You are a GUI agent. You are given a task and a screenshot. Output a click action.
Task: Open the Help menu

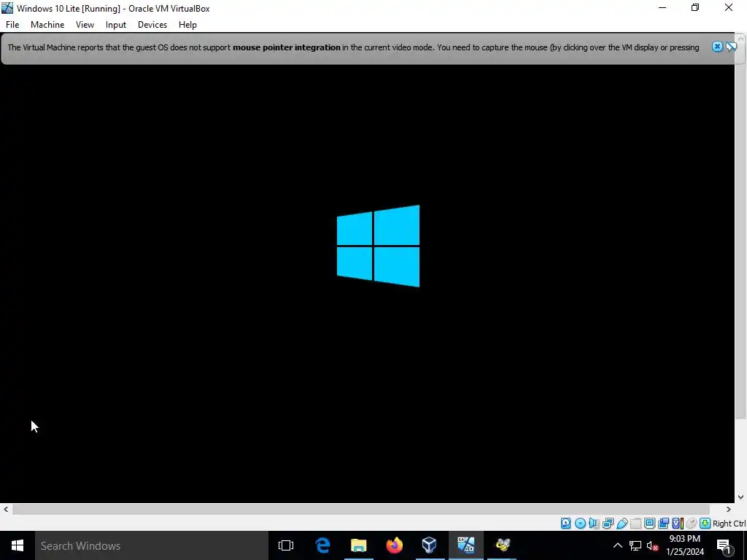coord(187,25)
